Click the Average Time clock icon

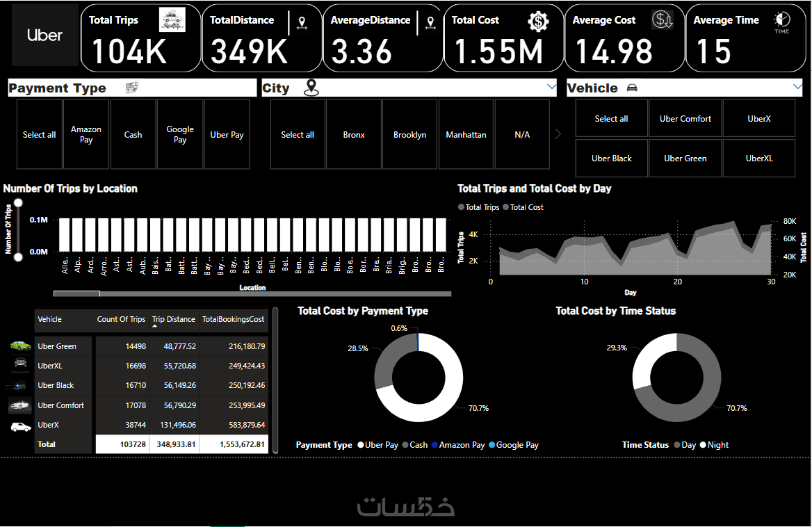pyautogui.click(x=782, y=22)
